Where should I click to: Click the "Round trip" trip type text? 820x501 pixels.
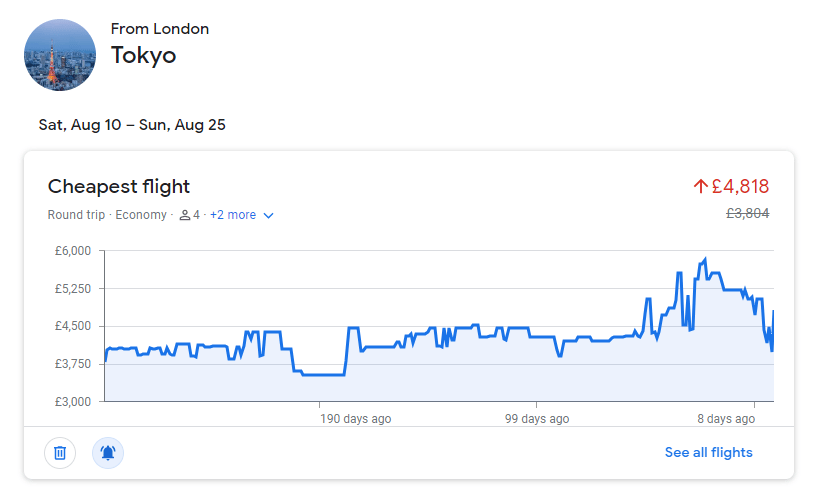(78, 215)
